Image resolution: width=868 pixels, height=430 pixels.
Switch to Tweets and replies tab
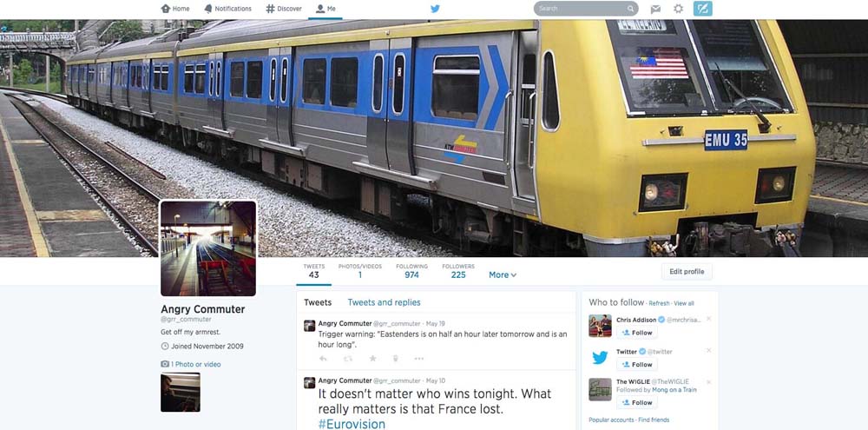pyautogui.click(x=384, y=302)
